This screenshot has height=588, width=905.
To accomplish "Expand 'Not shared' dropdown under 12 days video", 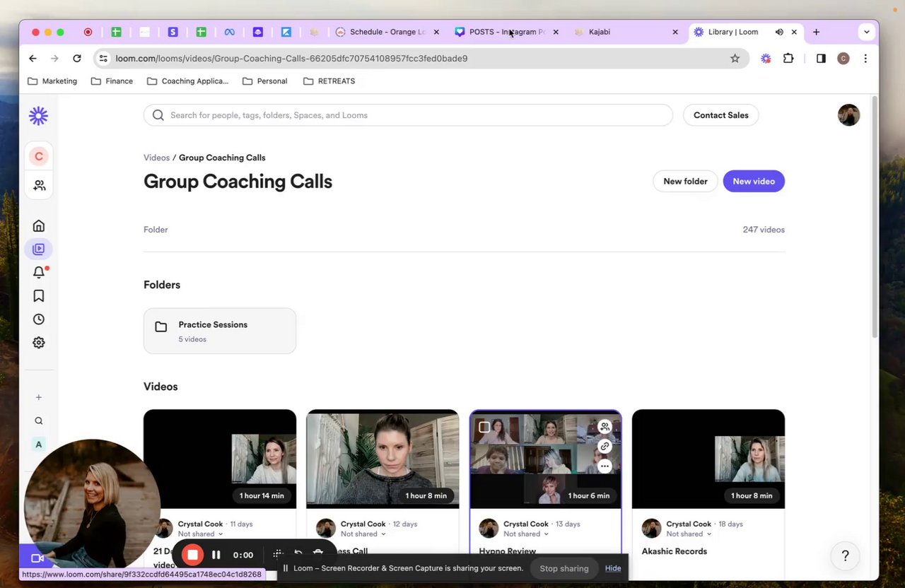I will click(363, 534).
